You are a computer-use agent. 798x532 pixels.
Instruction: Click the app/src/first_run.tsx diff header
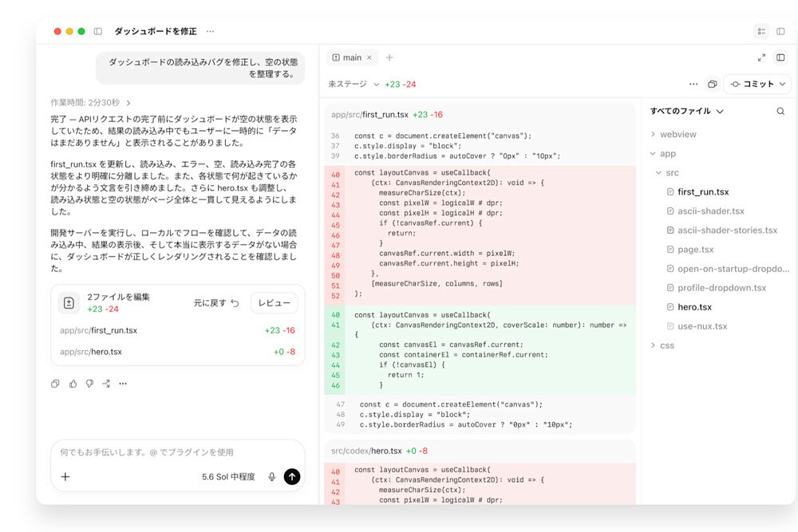point(480,115)
